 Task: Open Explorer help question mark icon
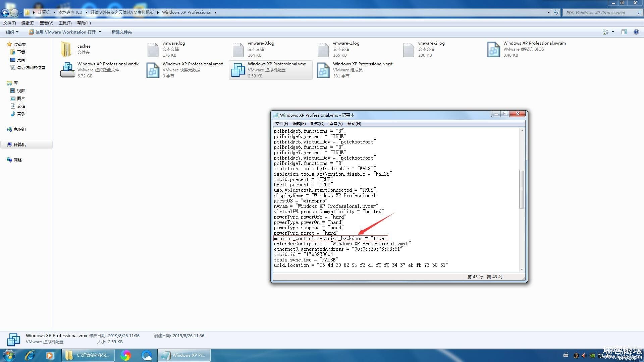636,32
